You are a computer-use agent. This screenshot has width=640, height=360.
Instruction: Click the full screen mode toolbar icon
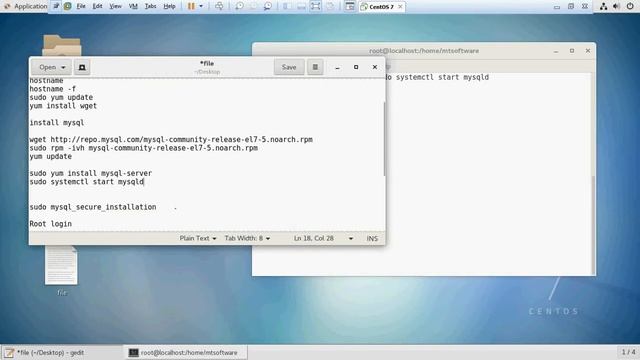click(315, 6)
